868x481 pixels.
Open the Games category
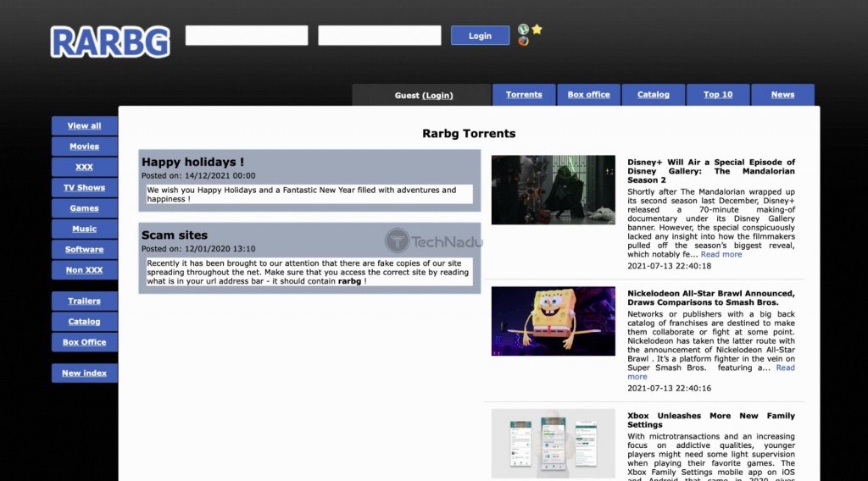85,207
